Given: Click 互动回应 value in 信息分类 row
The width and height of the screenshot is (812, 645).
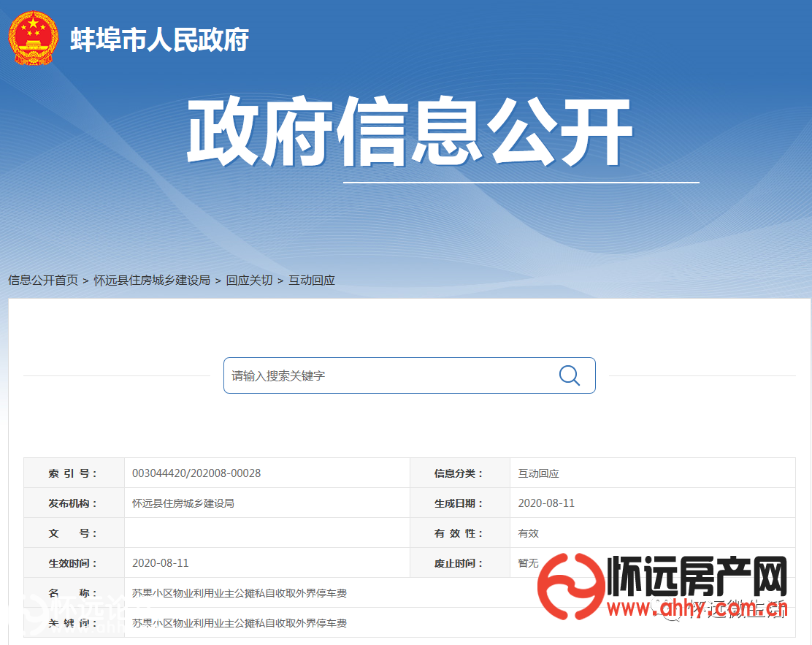Looking at the screenshot, I should point(538,473).
